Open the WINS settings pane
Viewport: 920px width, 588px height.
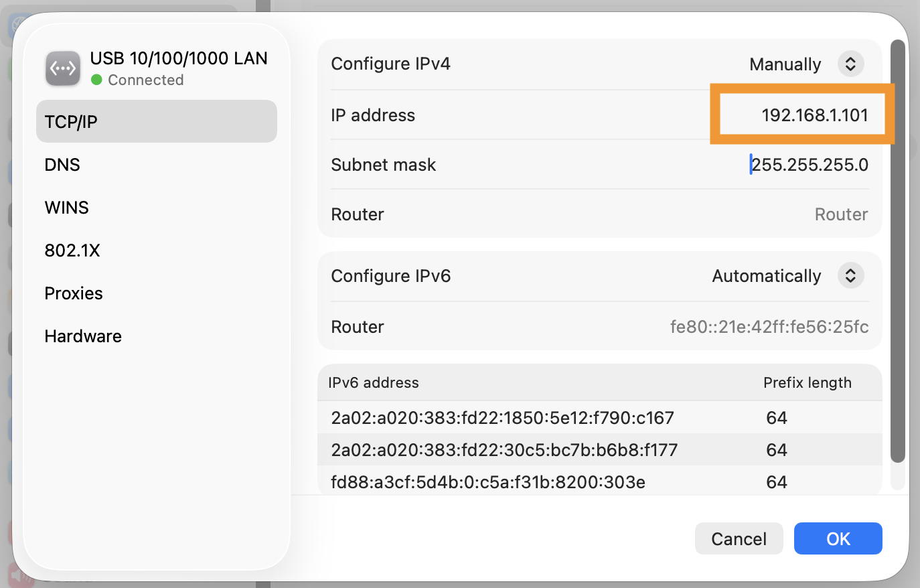pyautogui.click(x=66, y=208)
